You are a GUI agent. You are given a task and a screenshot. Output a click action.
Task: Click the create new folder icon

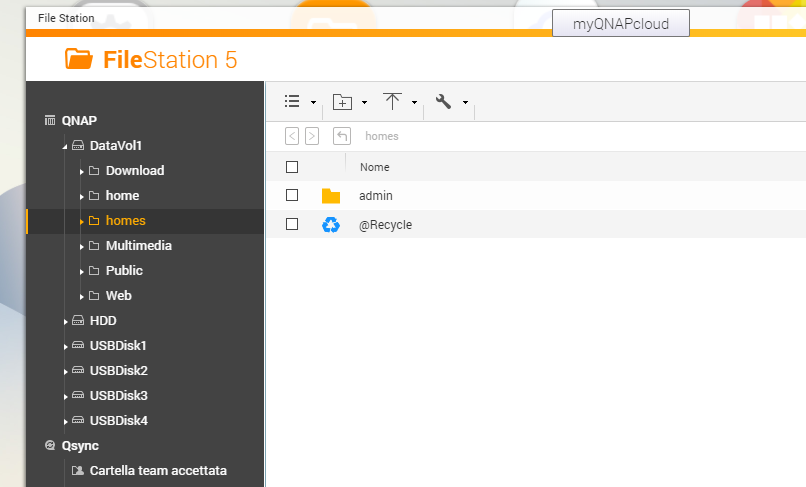(x=343, y=102)
